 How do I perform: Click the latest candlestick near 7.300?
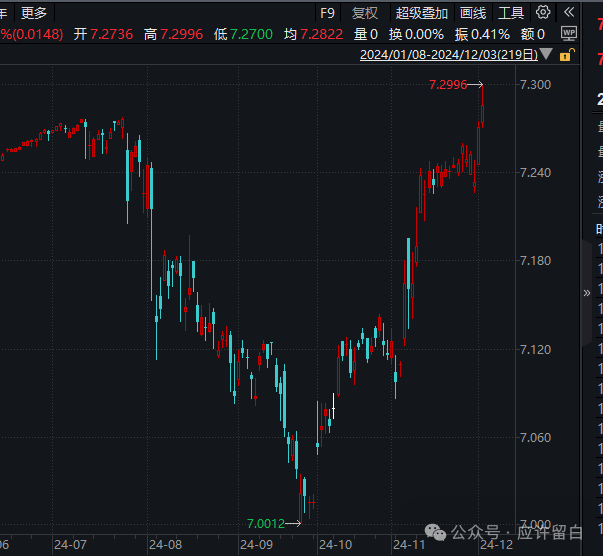(x=482, y=105)
